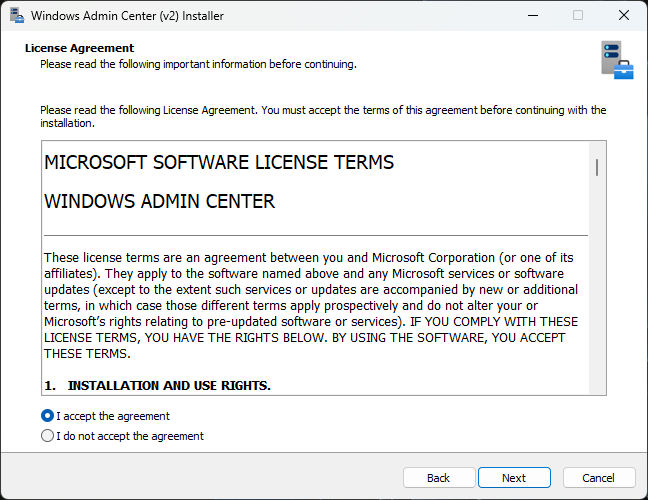Click the Next button
This screenshot has width=648, height=500.
(514, 478)
